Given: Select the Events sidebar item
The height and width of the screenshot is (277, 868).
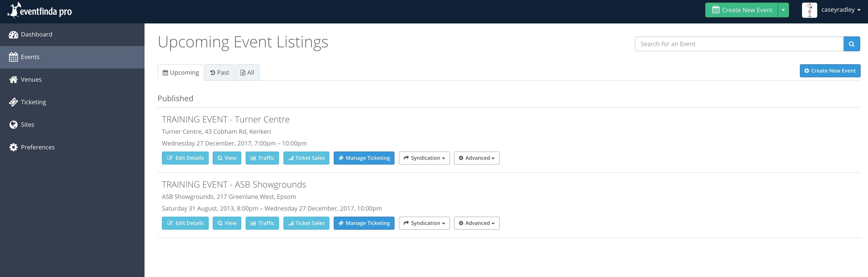Looking at the screenshot, I should pos(72,57).
